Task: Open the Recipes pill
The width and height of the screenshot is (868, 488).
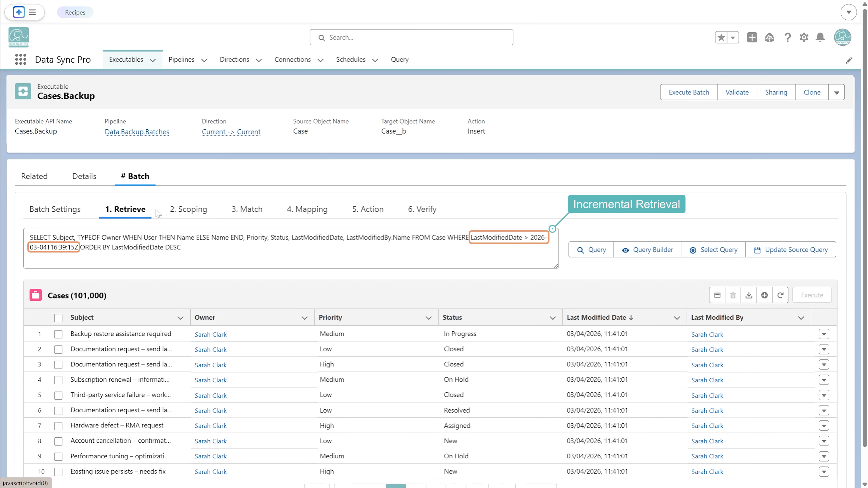Action: pos(75,12)
